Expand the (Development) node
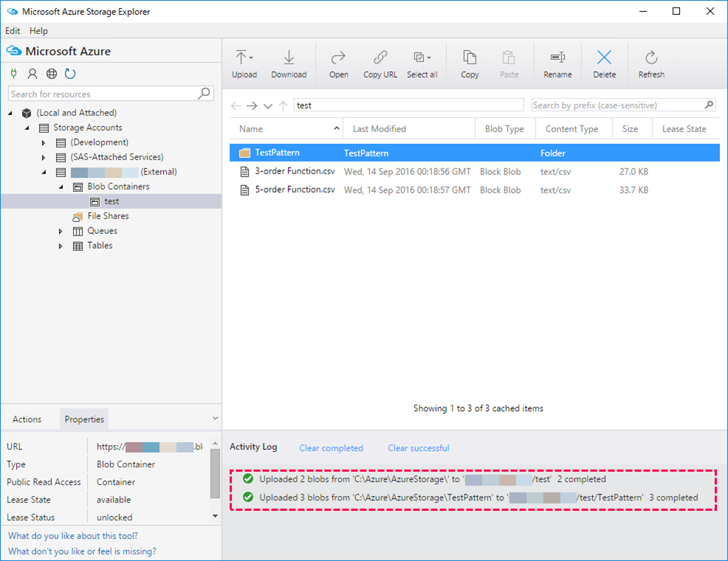Image resolution: width=728 pixels, height=561 pixels. tap(44, 143)
